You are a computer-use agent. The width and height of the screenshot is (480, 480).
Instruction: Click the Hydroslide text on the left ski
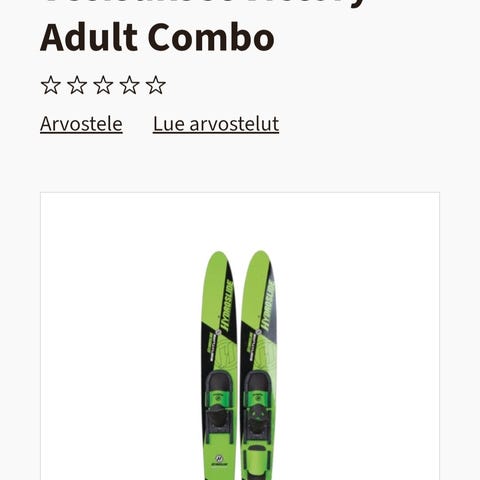226,306
